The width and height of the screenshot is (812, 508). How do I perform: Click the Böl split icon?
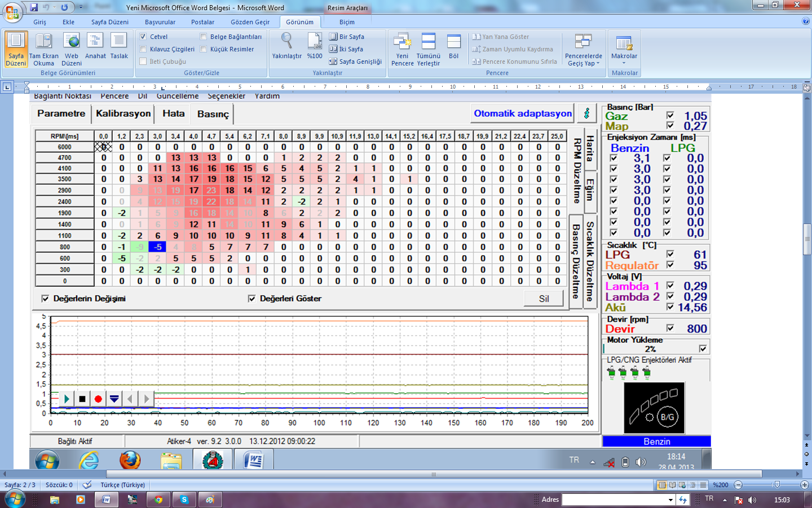pyautogui.click(x=454, y=46)
